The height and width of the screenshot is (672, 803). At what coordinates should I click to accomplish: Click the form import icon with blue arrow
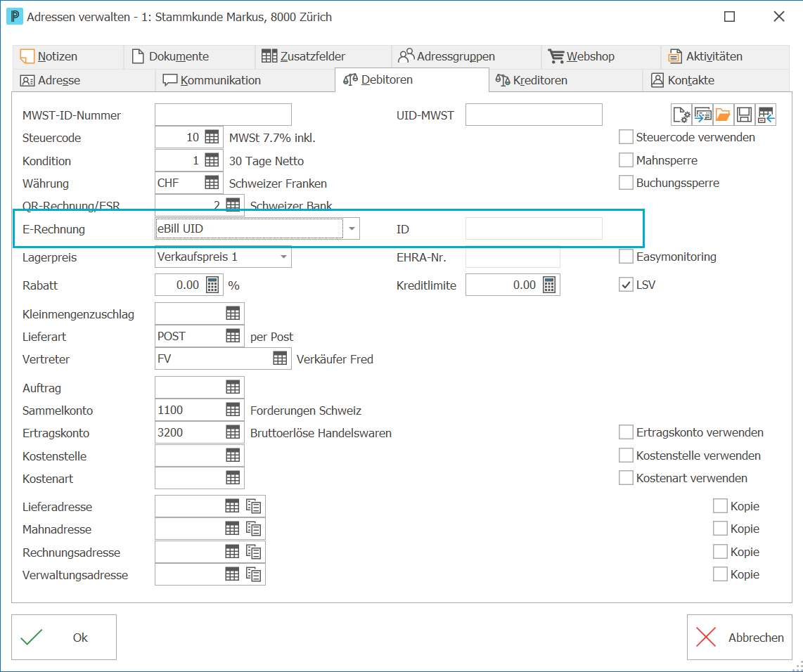(702, 115)
